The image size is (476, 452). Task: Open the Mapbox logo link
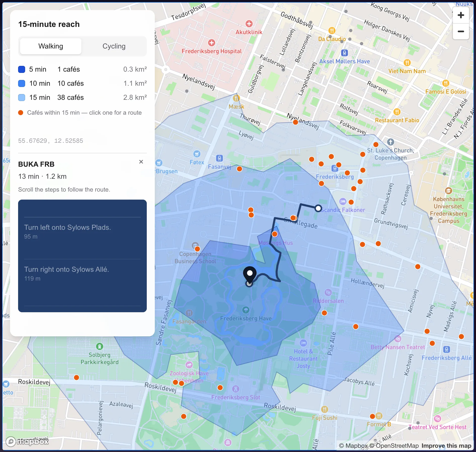tap(27, 441)
